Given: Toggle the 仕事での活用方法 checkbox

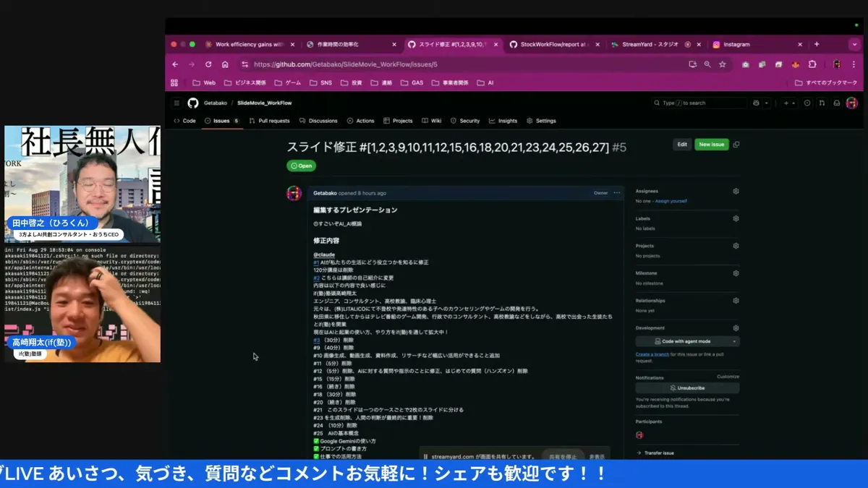Looking at the screenshot, I should (316, 457).
